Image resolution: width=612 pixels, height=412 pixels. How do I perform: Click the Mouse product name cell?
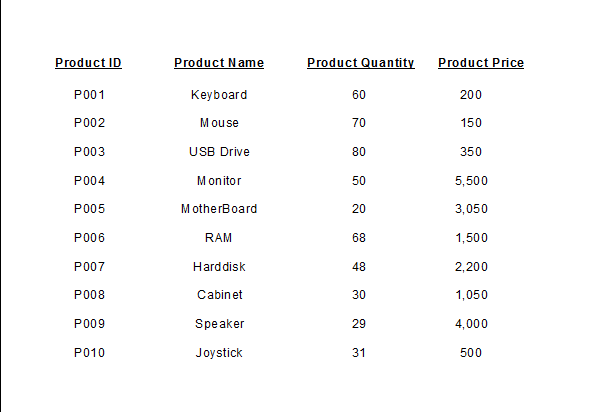[219, 123]
